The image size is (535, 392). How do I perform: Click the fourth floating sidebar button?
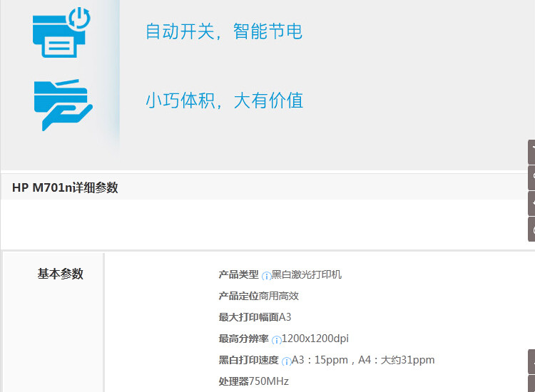531,229
